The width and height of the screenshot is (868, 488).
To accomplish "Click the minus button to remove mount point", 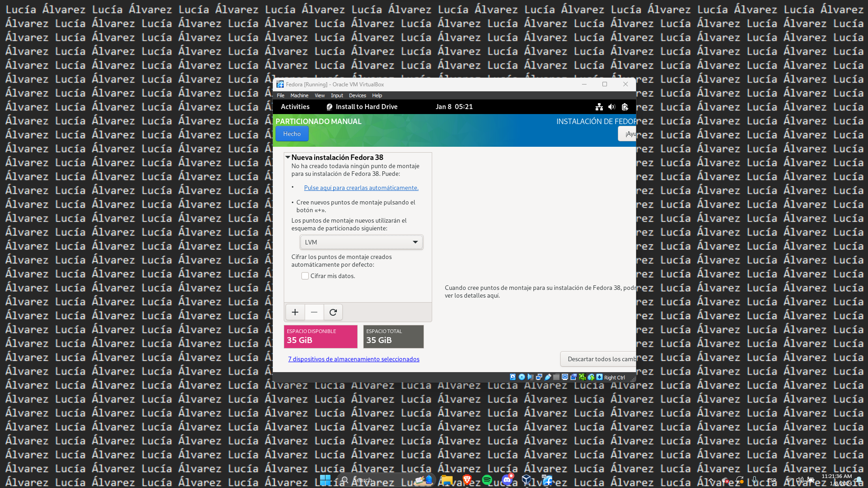I will coord(314,312).
